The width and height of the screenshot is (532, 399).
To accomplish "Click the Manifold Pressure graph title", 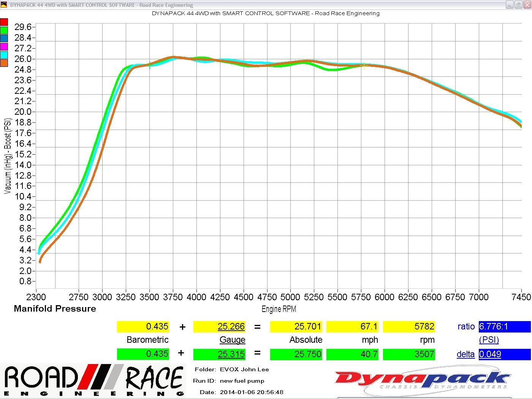I will [55, 309].
